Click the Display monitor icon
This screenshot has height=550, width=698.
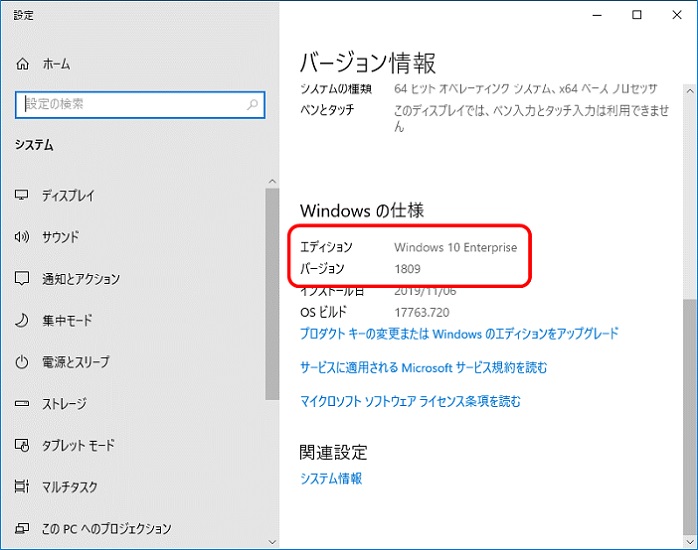(x=21, y=195)
